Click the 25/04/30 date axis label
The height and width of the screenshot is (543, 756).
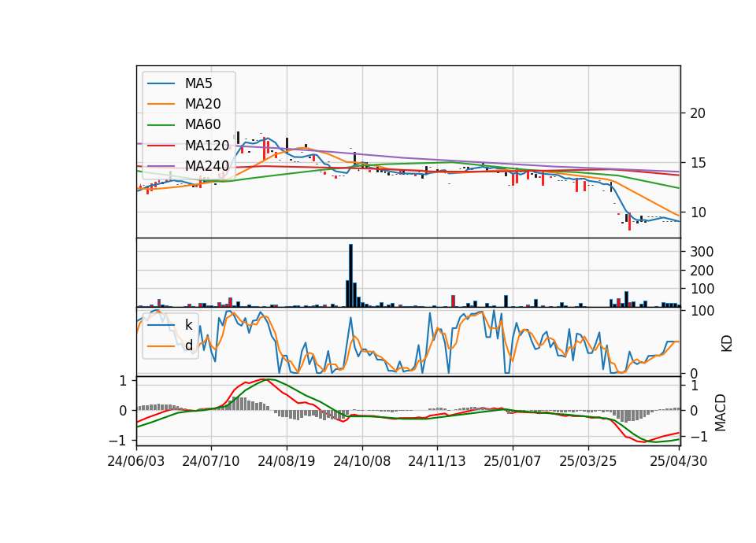pyautogui.click(x=678, y=462)
